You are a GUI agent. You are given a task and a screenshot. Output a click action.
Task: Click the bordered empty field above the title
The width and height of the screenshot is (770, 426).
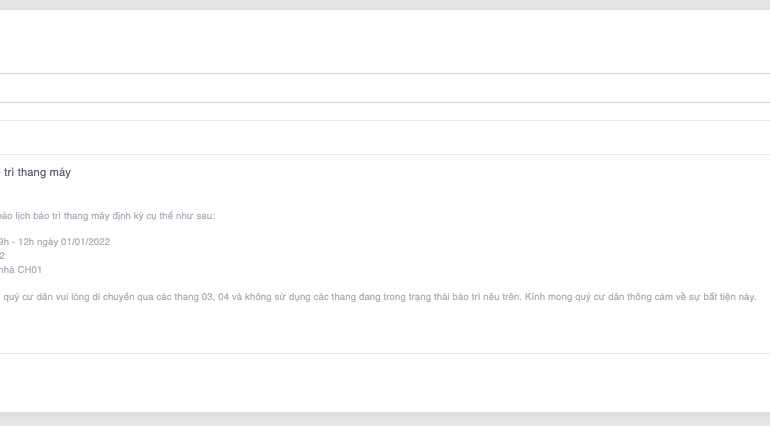click(x=385, y=88)
